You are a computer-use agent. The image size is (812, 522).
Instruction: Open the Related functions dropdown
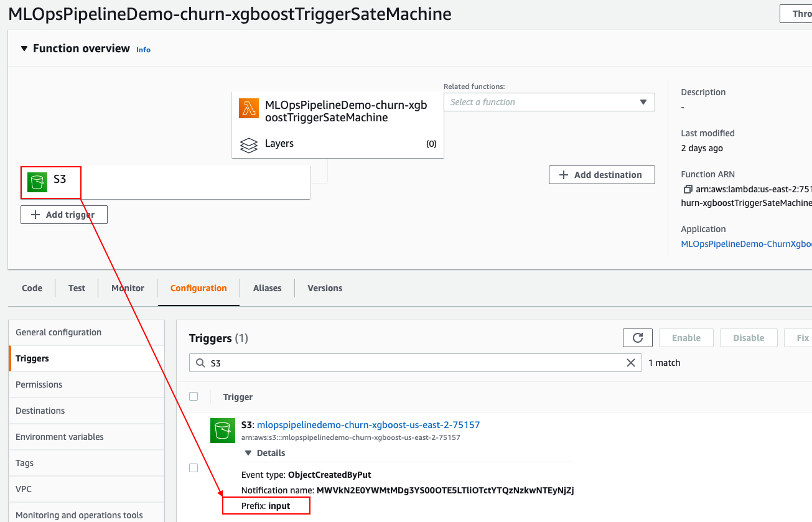pyautogui.click(x=549, y=102)
